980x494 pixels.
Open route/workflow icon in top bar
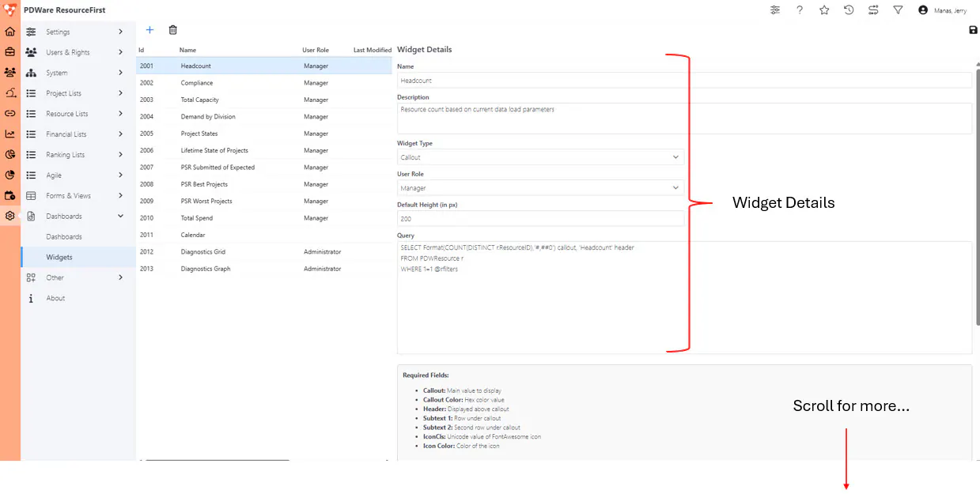click(873, 10)
